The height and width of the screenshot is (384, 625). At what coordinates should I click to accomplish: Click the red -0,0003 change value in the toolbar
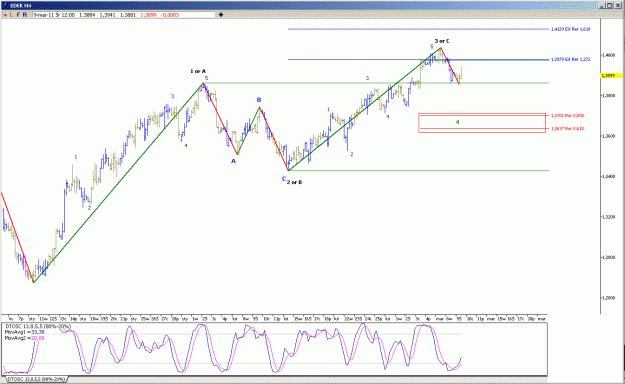(x=170, y=15)
